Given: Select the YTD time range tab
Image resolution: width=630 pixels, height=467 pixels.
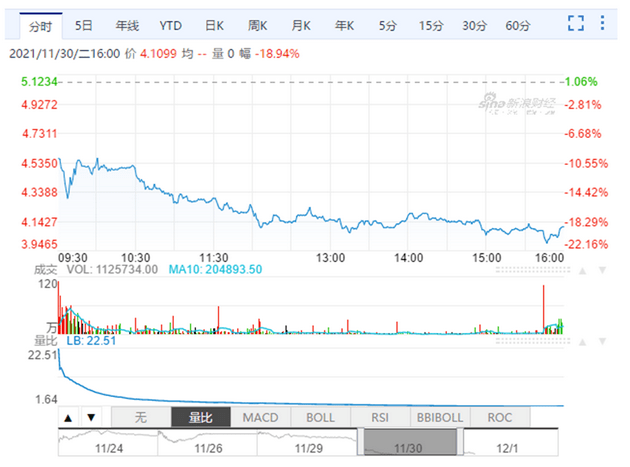Looking at the screenshot, I should (171, 23).
